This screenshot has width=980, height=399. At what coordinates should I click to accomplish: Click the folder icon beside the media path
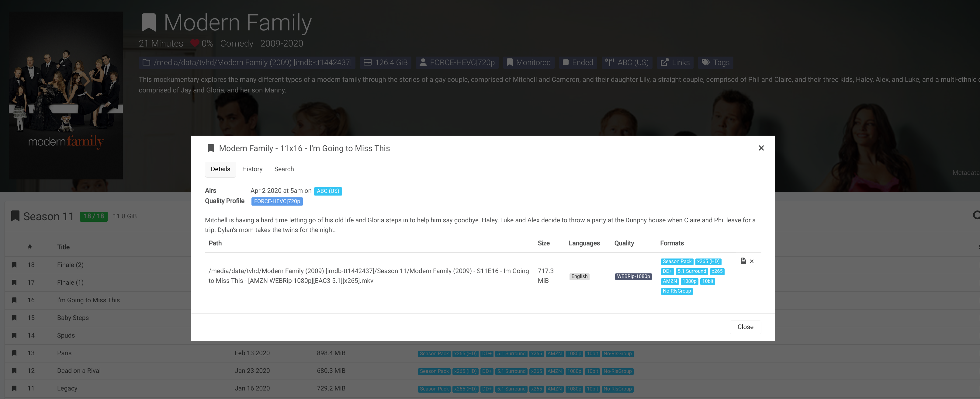146,62
